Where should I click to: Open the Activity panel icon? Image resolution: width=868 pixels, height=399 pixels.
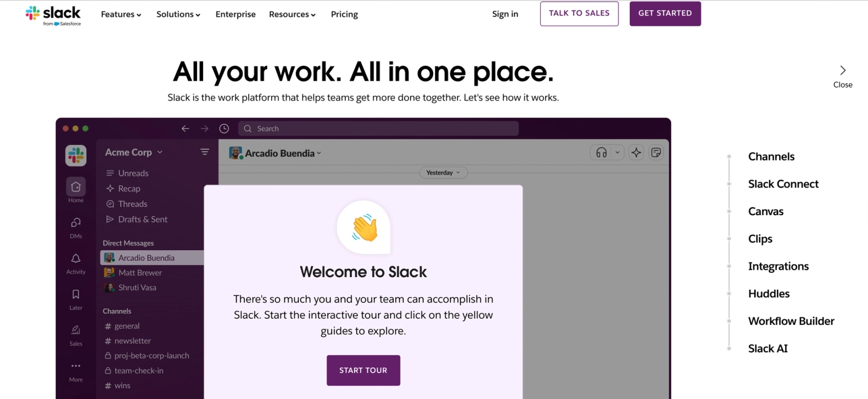75,258
